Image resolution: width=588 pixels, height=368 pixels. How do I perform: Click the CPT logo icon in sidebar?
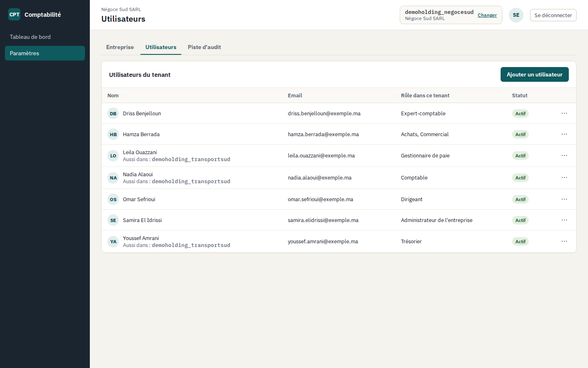tap(14, 14)
